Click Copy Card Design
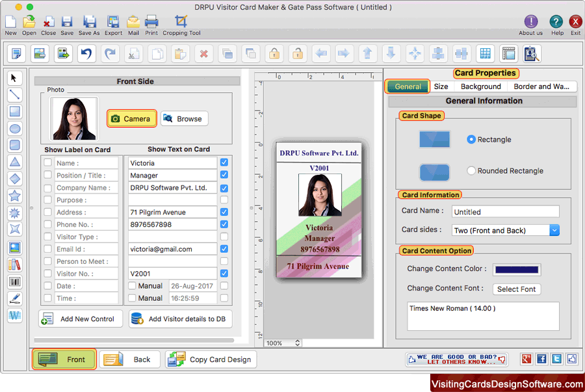The image size is (585, 392). click(211, 359)
